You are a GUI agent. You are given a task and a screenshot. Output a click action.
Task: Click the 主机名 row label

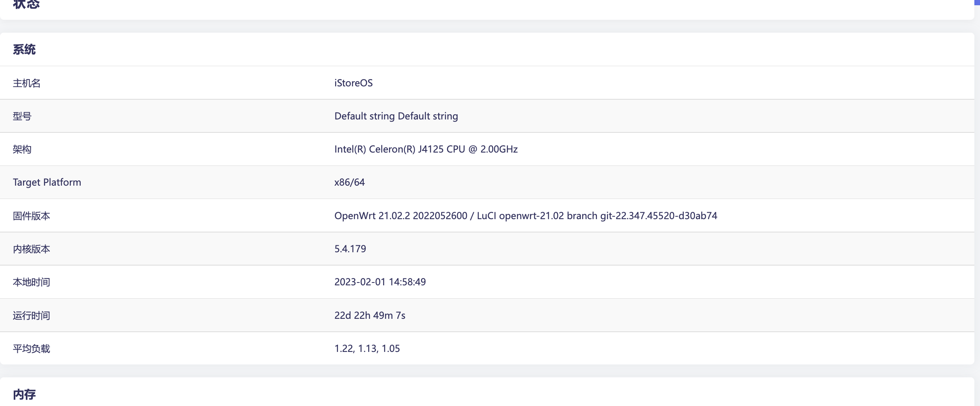27,83
